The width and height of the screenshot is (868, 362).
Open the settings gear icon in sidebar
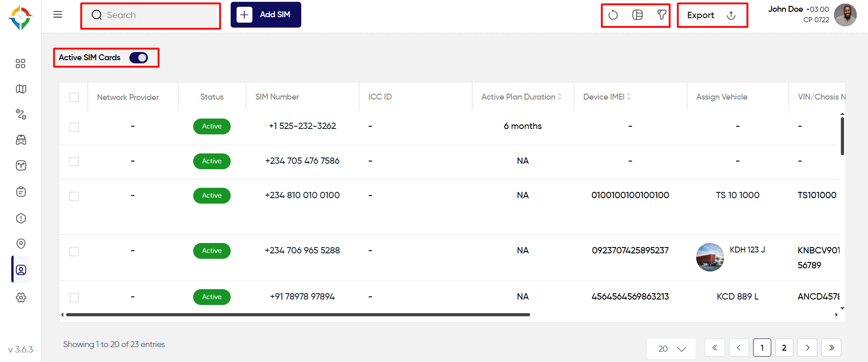(x=21, y=297)
